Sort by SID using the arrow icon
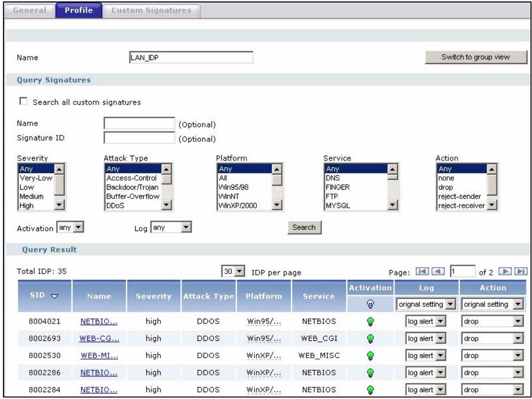The image size is (532, 399). click(54, 296)
